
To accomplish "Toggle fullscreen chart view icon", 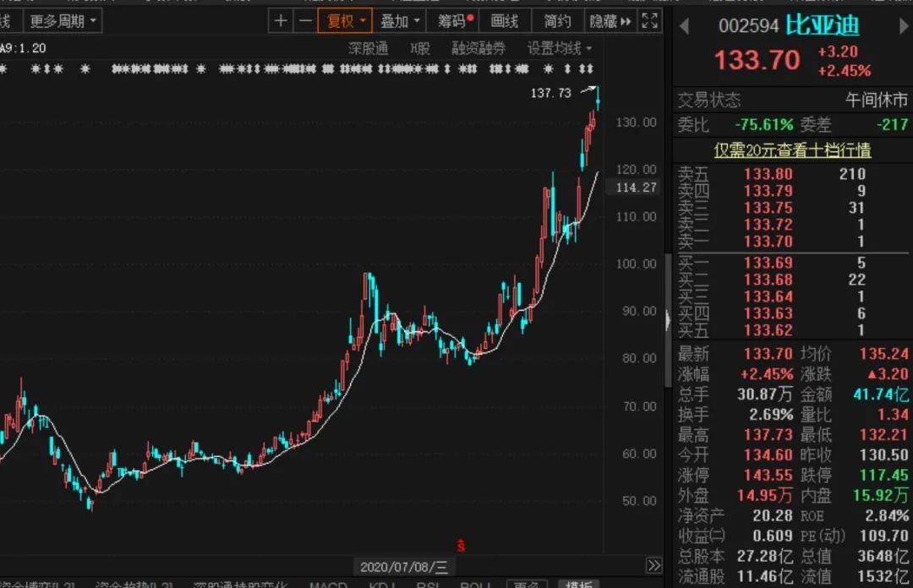I will pyautogui.click(x=649, y=21).
